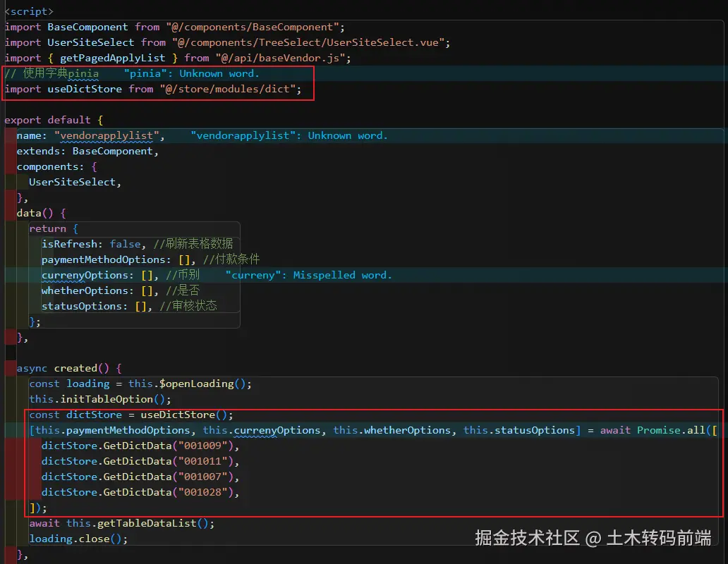Click the '"vendorapplylist": Unknown word.' hint

click(289, 135)
